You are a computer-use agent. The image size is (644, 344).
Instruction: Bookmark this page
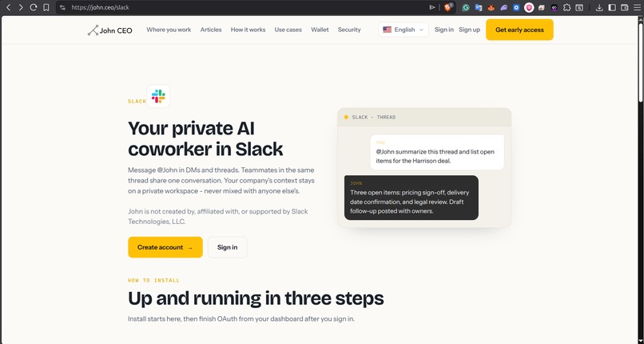[46, 7]
